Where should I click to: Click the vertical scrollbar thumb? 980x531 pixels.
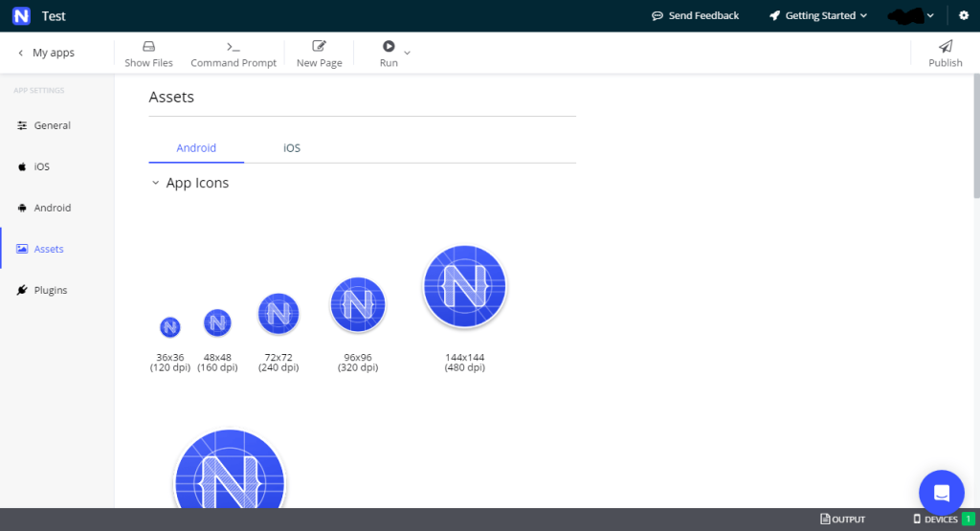(x=976, y=136)
